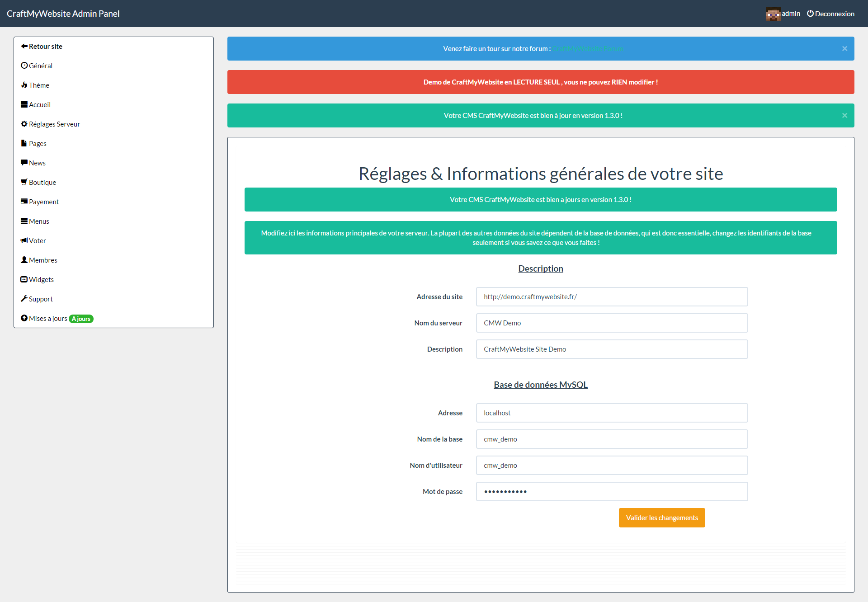
Task: Click the Réglages & Informations générales heading
Action: click(x=541, y=174)
